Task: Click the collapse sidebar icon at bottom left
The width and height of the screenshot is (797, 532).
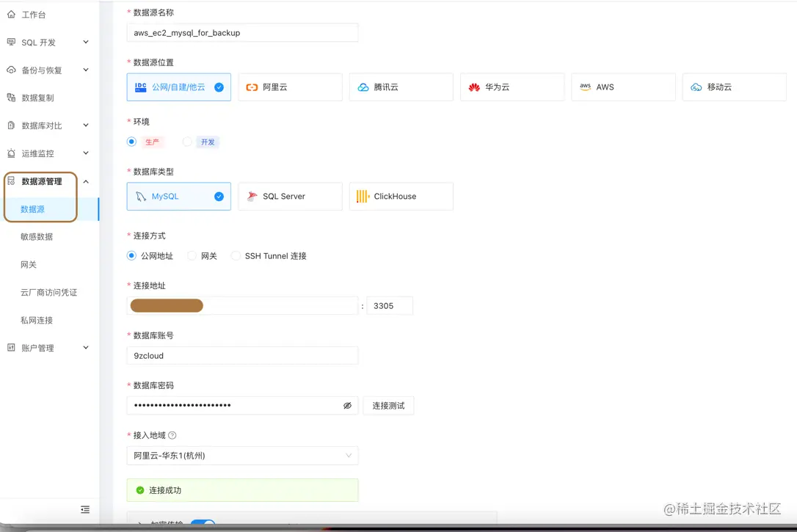Action: click(85, 509)
